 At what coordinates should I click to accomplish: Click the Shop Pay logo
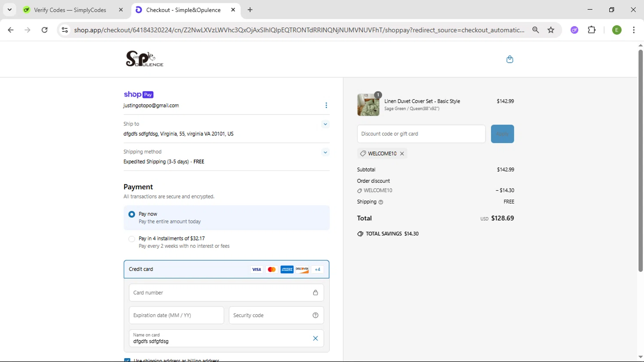pyautogui.click(x=139, y=94)
